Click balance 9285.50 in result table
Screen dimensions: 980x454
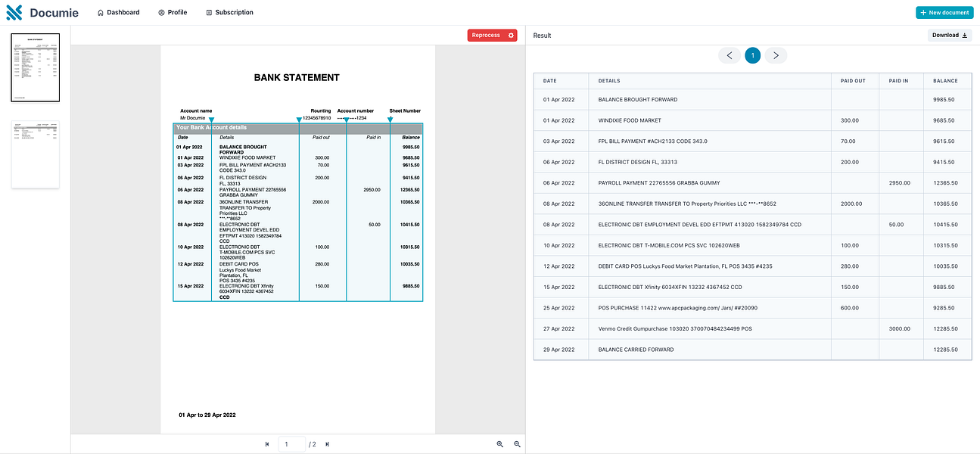pyautogui.click(x=944, y=308)
